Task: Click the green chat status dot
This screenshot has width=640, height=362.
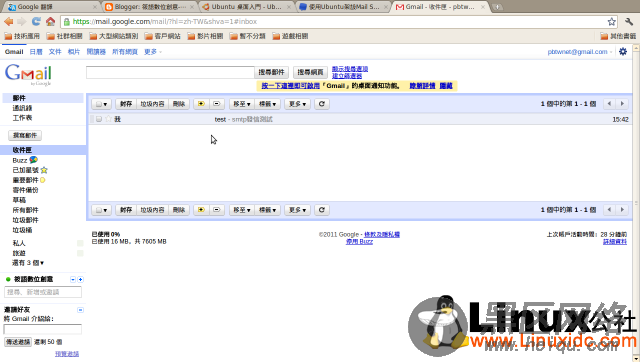Action: [8, 280]
